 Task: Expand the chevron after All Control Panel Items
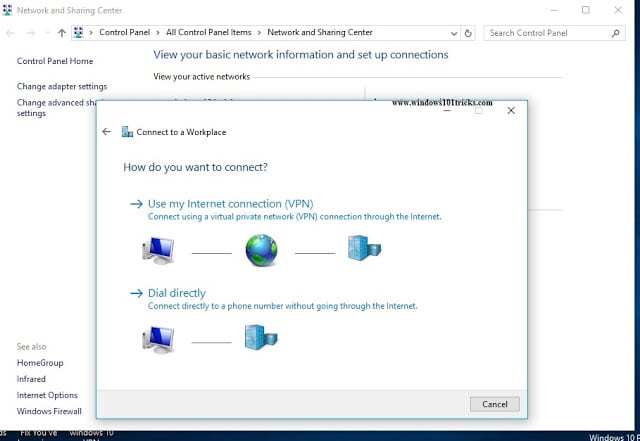259,33
